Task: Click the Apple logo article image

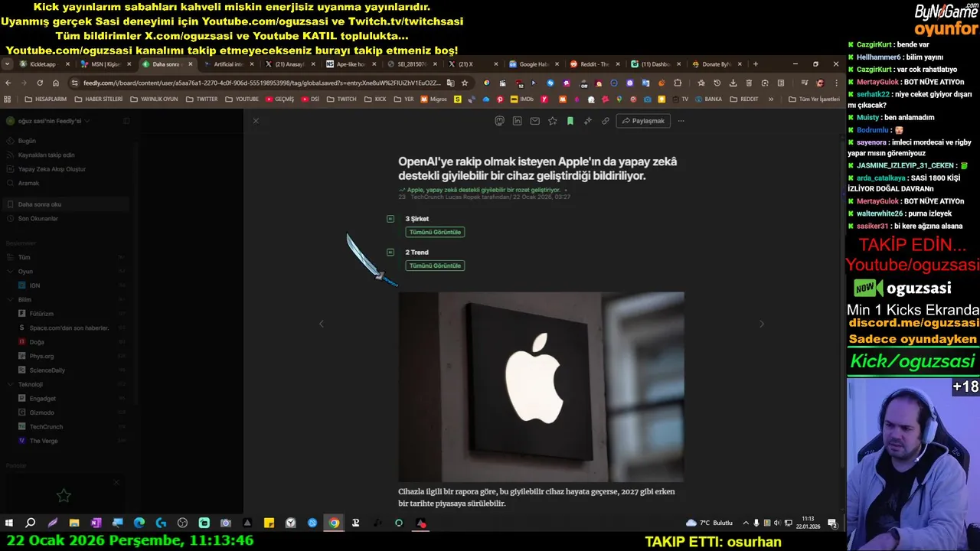Action: [541, 386]
